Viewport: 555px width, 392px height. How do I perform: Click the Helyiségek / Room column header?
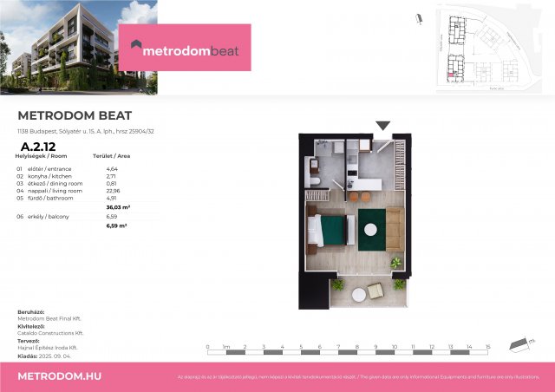point(41,156)
